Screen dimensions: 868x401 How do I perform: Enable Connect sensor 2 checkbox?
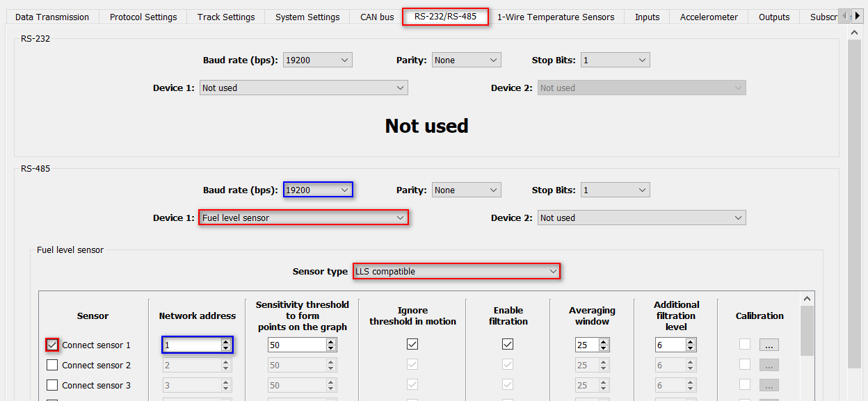click(x=52, y=365)
